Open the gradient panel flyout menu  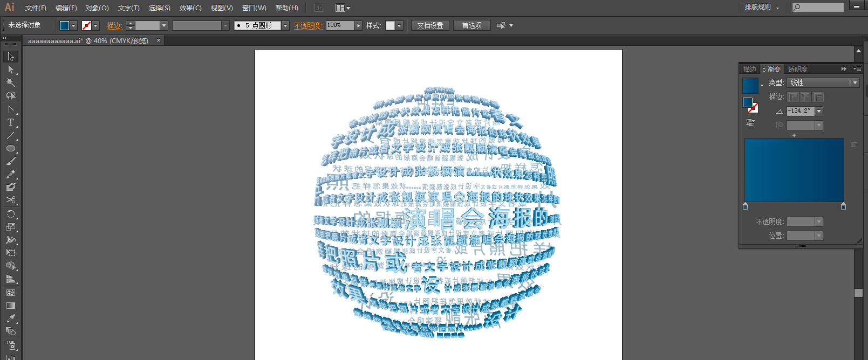[857, 69]
